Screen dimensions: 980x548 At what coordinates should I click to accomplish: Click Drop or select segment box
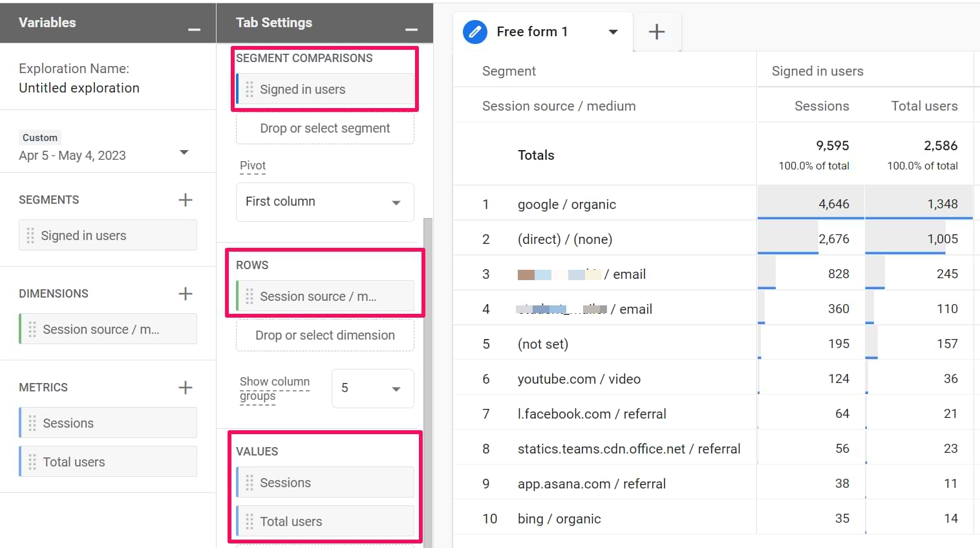pos(325,128)
